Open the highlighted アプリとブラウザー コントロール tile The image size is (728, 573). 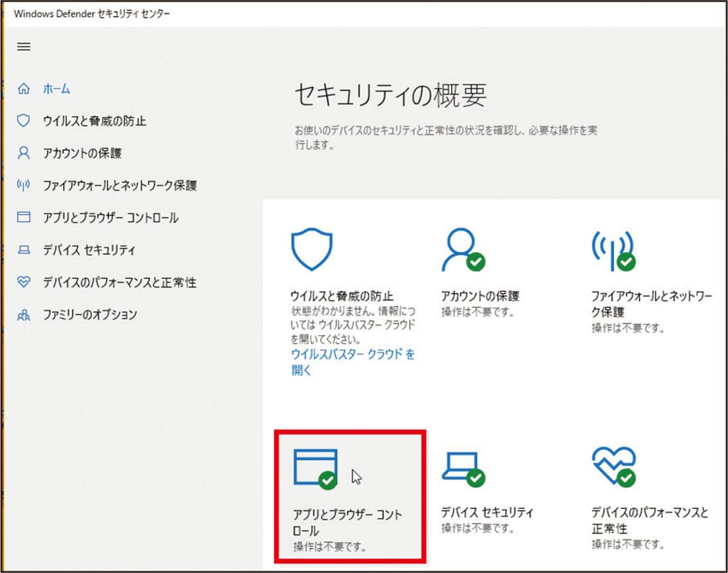point(349,497)
